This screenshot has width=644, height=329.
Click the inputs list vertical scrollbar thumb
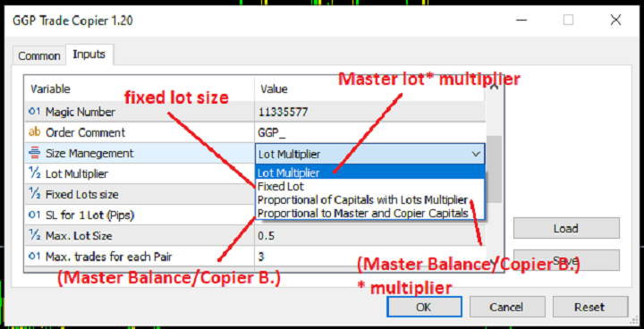click(494, 169)
